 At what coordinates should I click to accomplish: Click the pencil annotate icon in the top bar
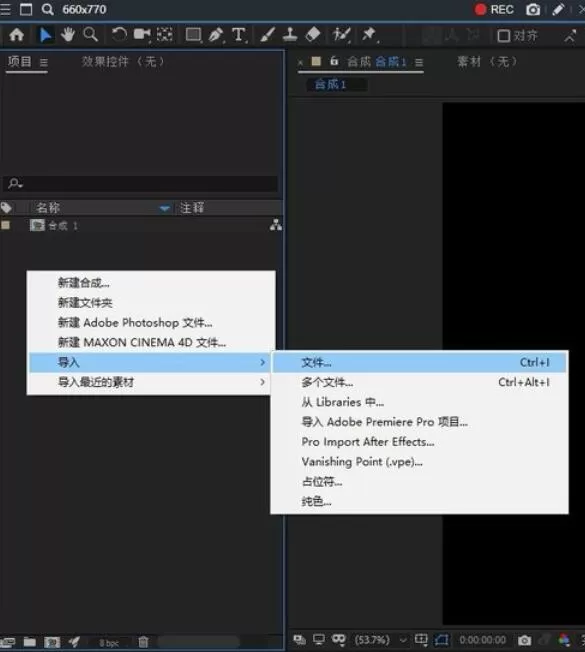point(558,10)
